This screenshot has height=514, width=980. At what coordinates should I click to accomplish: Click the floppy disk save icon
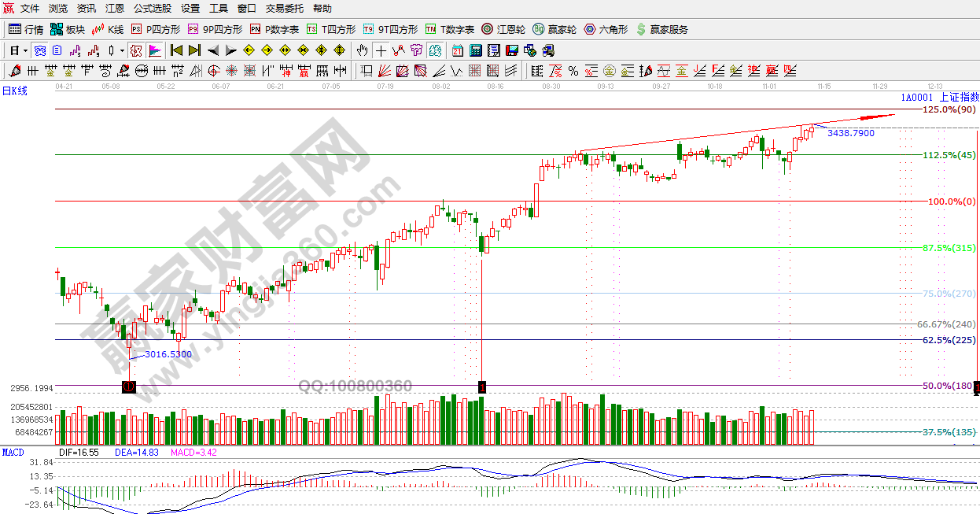click(512, 50)
